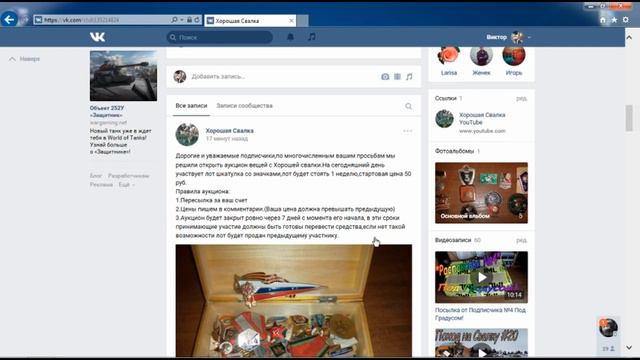Click the browser Home icon
This screenshot has width=640, height=360.
[602, 20]
